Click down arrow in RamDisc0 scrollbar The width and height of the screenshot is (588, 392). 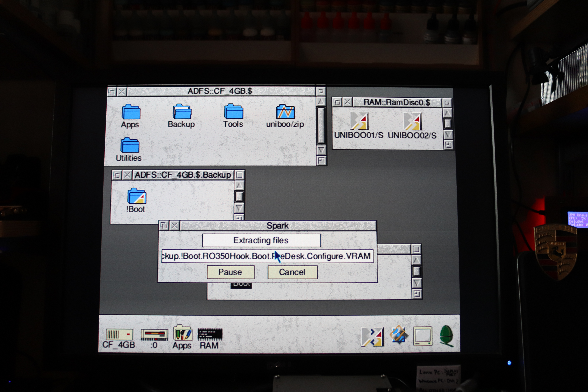[448, 135]
